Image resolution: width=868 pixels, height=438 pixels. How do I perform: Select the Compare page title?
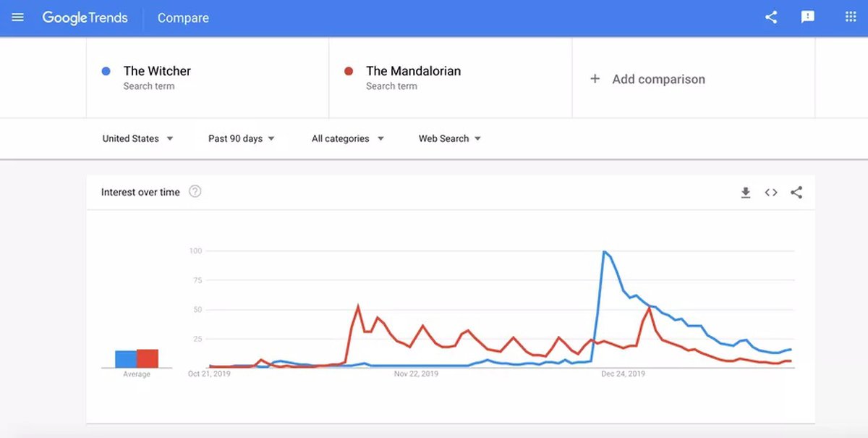(183, 18)
